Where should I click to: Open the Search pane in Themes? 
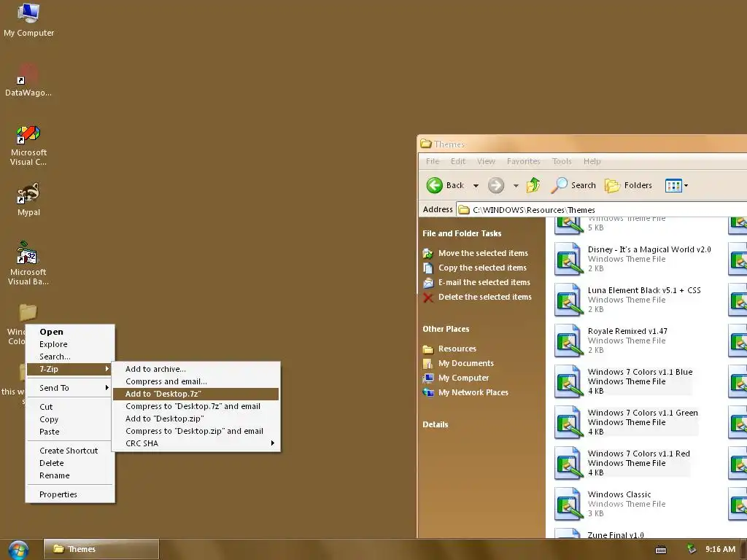573,185
